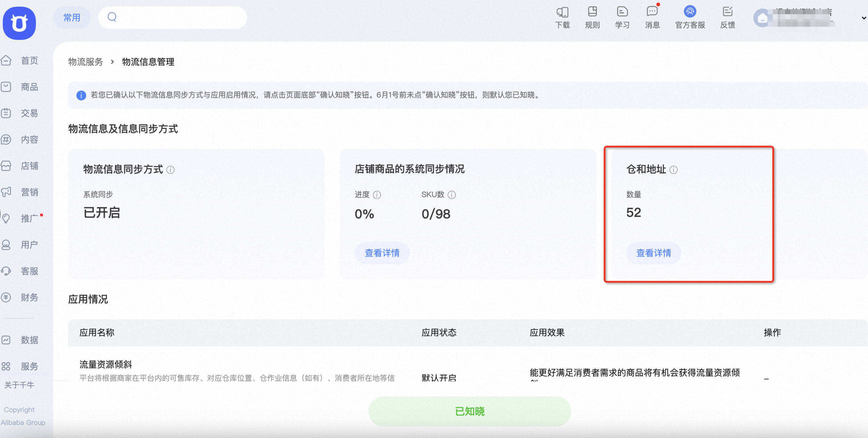Screen dimensions: 868x438
Task: Click the 用户 sidebar icon
Action: tap(6, 245)
